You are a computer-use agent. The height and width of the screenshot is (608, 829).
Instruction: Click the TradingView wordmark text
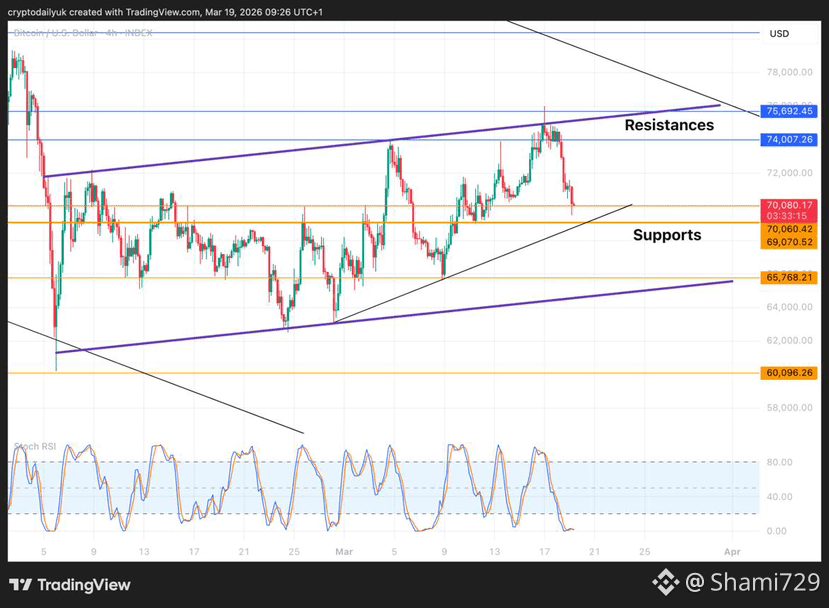tap(84, 585)
